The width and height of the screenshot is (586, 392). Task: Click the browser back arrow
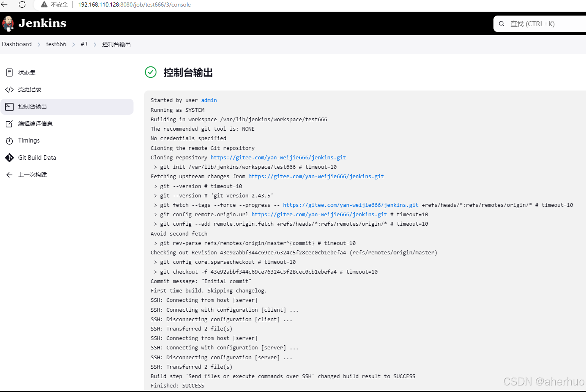pos(5,5)
